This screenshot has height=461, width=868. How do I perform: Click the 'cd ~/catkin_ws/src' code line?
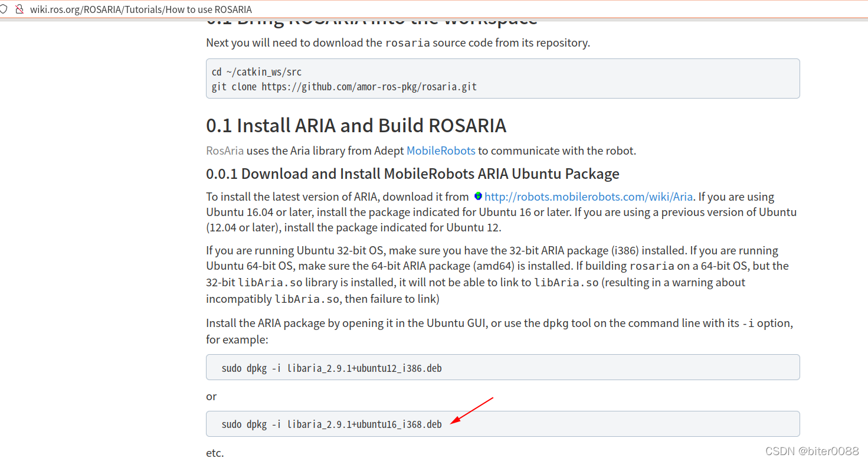pos(257,72)
